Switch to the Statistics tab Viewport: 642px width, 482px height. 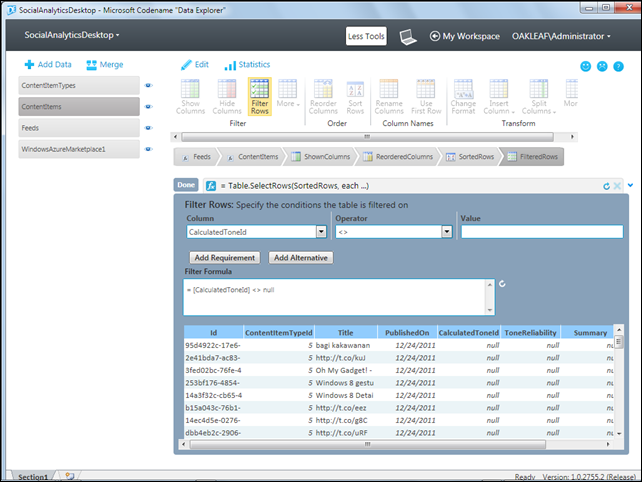[x=247, y=65]
